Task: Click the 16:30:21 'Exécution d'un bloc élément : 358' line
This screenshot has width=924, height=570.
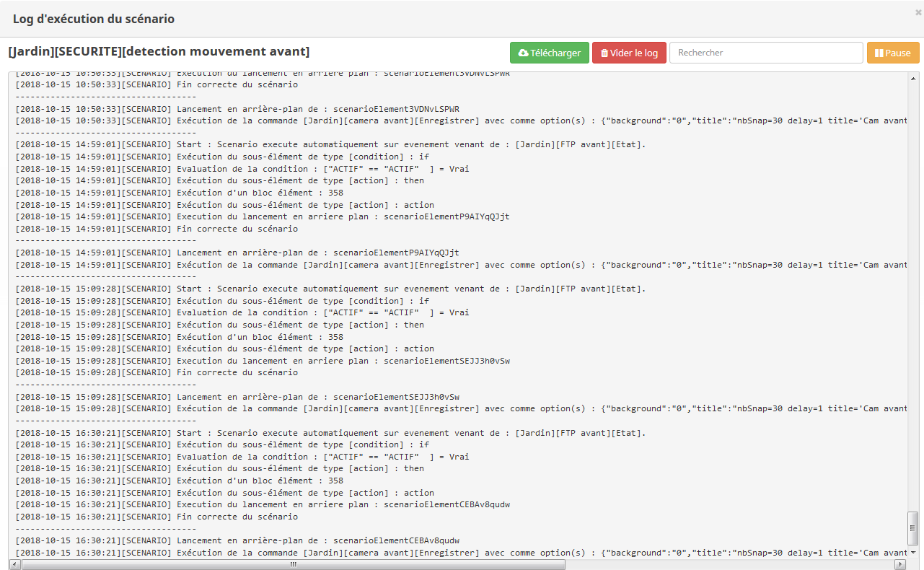Action: 180,481
